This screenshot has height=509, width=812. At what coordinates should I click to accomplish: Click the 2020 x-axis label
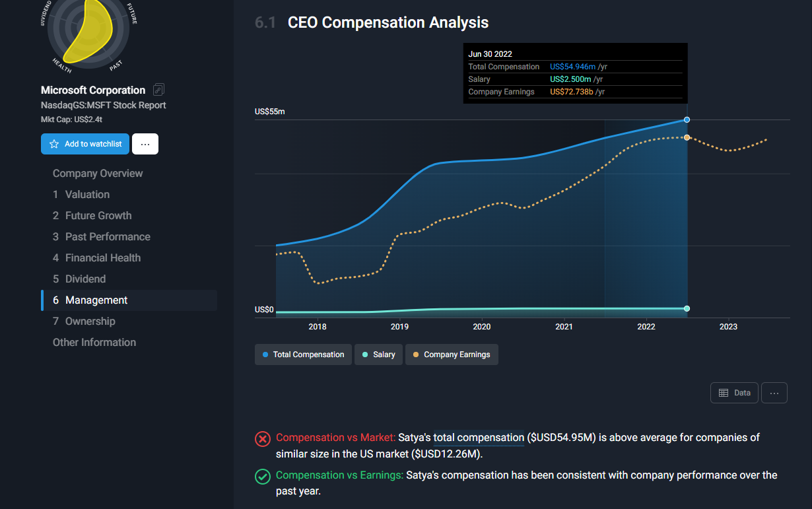tap(482, 327)
